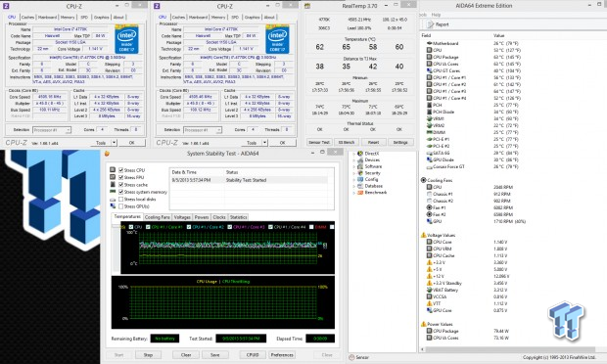Enable the Stress local disks checkbox
This screenshot has width=607, height=364.
pos(121,200)
